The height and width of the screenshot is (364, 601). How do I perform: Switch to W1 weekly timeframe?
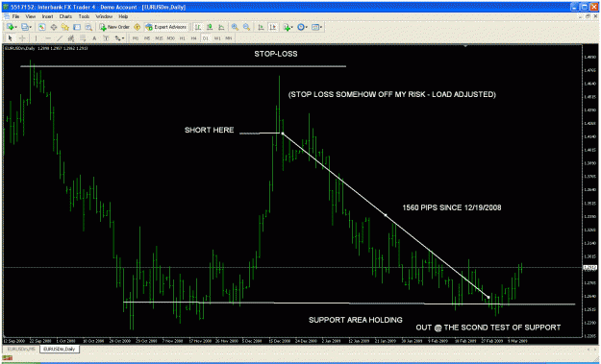click(217, 37)
